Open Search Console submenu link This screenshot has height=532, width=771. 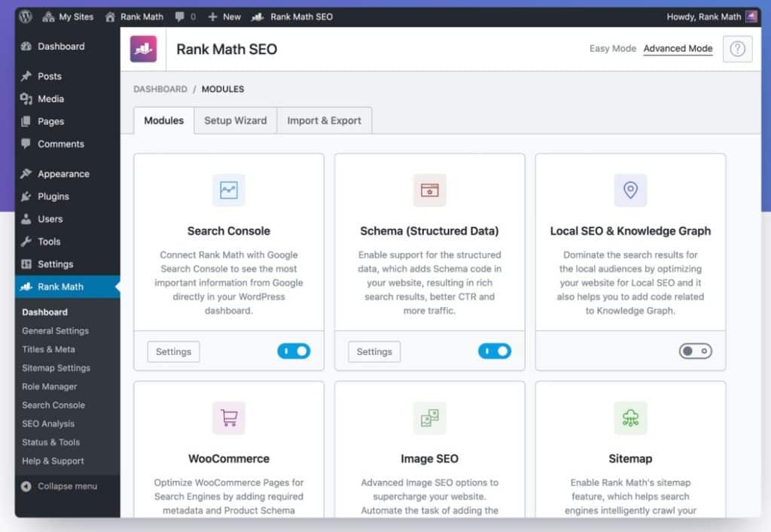click(x=53, y=406)
